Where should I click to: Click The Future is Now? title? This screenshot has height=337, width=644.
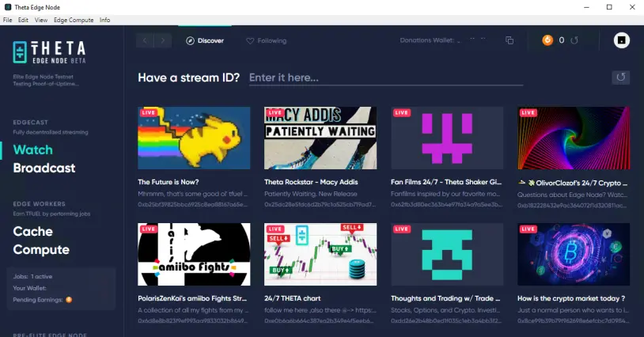click(169, 182)
